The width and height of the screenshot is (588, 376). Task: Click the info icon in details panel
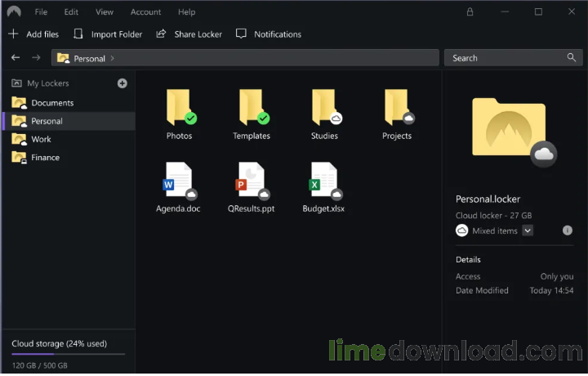click(568, 231)
